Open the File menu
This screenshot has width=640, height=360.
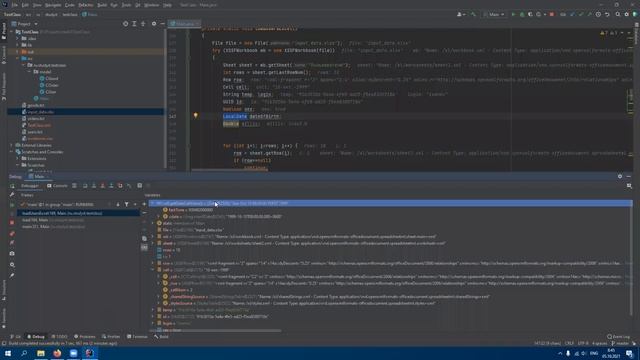[x=15, y=5]
